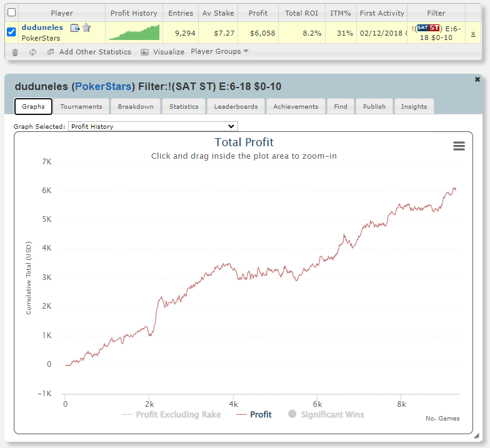Click the PokerStars link in panel title
The width and height of the screenshot is (490, 448).
click(103, 86)
